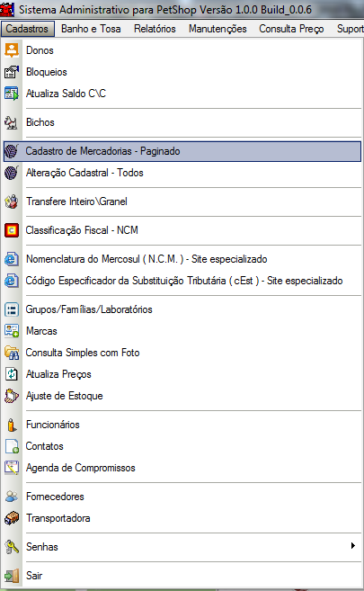Click the Funcionários icon

[12, 425]
